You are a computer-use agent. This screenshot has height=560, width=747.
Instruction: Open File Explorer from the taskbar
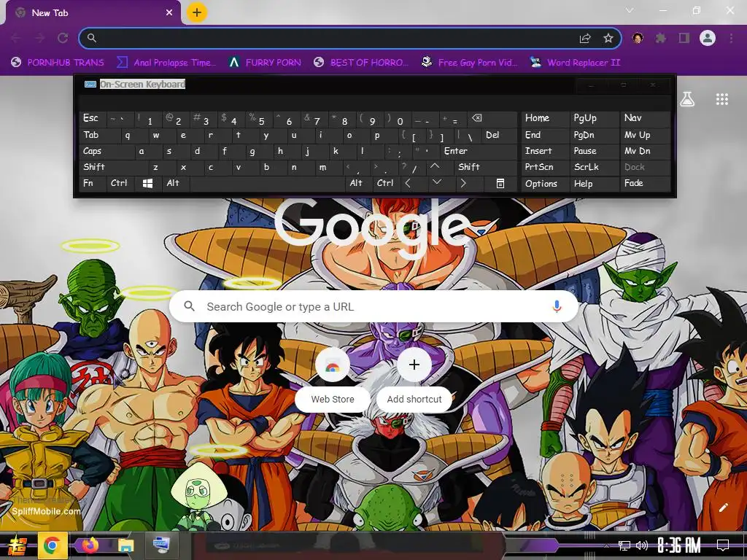[126, 545]
